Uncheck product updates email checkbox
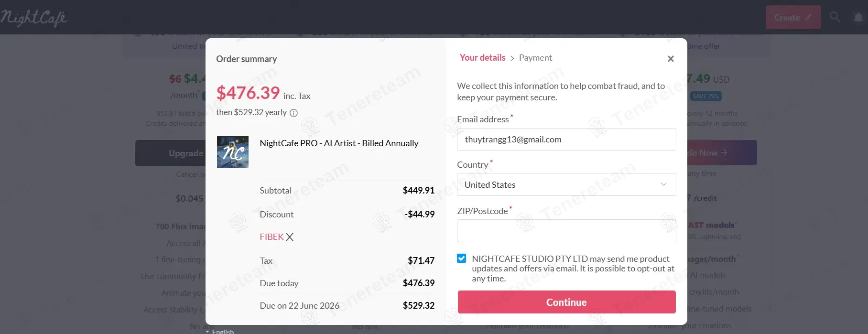Image resolution: width=868 pixels, height=334 pixels. pyautogui.click(x=462, y=259)
